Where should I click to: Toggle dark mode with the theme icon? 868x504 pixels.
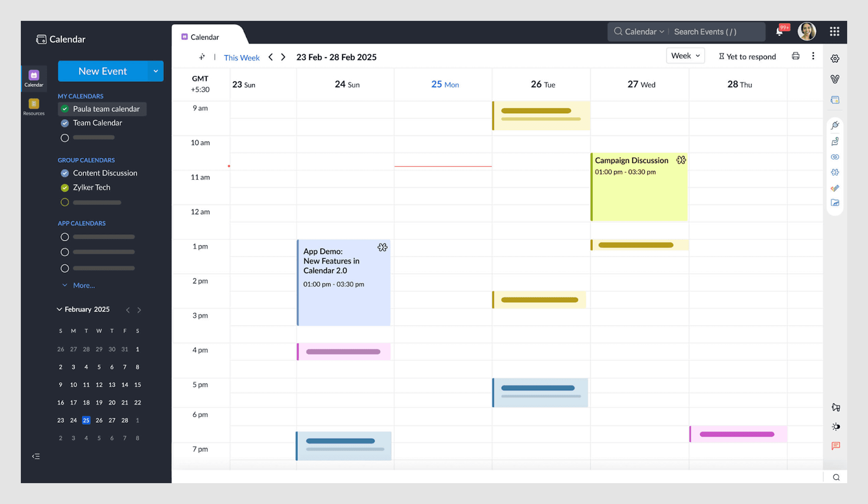tap(835, 427)
